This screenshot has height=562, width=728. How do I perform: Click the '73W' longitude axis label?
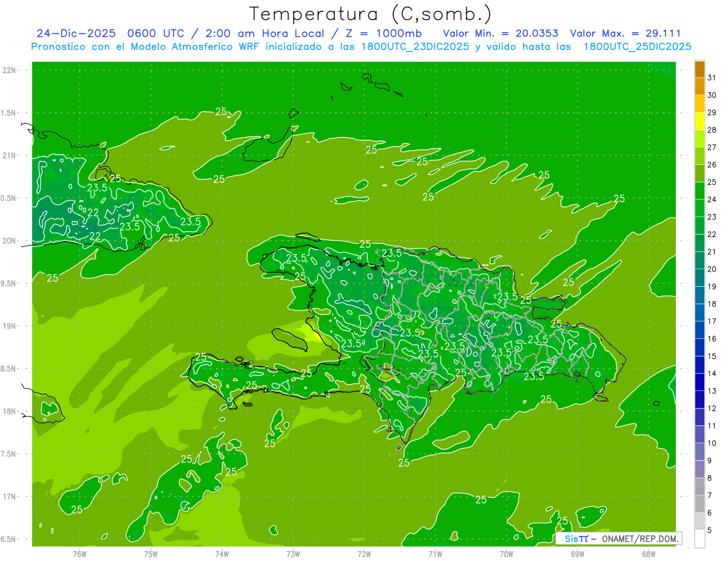[293, 554]
